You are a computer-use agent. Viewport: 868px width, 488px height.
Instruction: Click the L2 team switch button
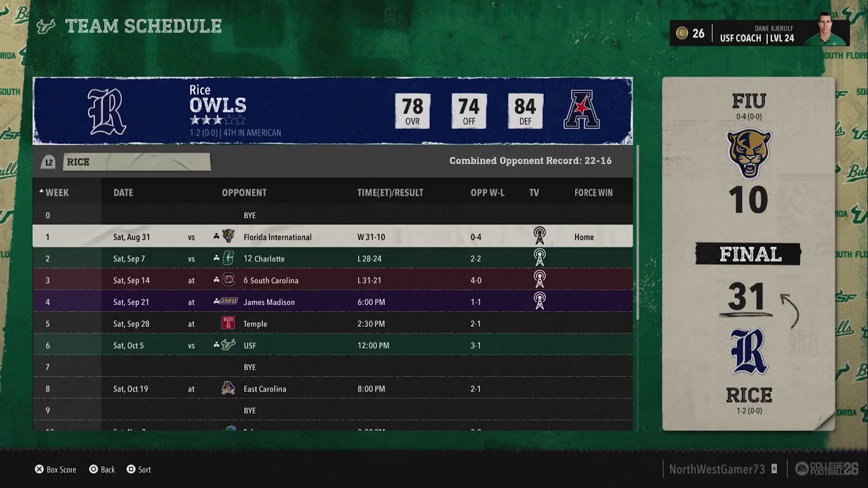point(48,162)
